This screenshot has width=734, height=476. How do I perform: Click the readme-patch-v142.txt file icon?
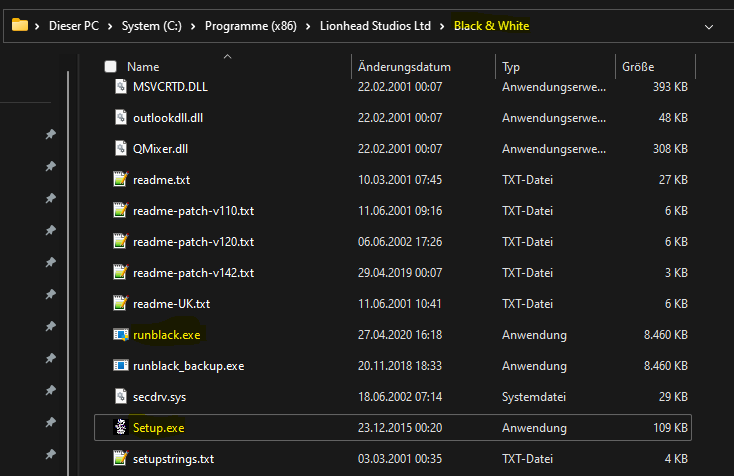coord(120,273)
